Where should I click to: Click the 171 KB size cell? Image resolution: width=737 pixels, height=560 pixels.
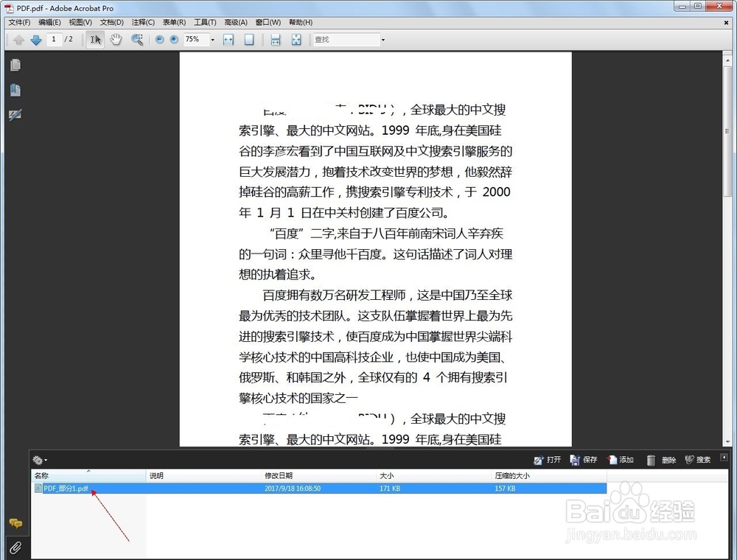coord(390,489)
